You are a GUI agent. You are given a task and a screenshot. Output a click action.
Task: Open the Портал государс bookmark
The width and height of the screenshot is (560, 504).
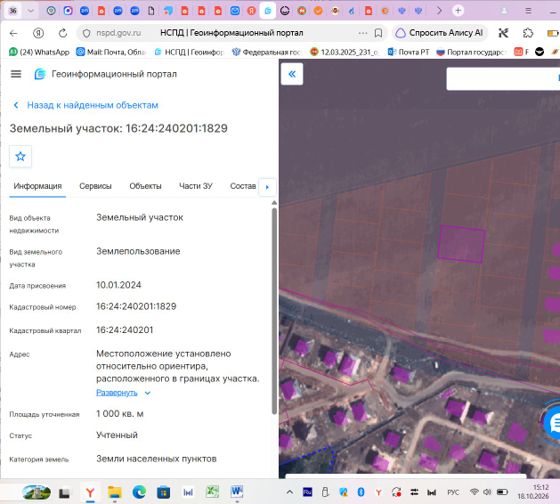pos(471,52)
